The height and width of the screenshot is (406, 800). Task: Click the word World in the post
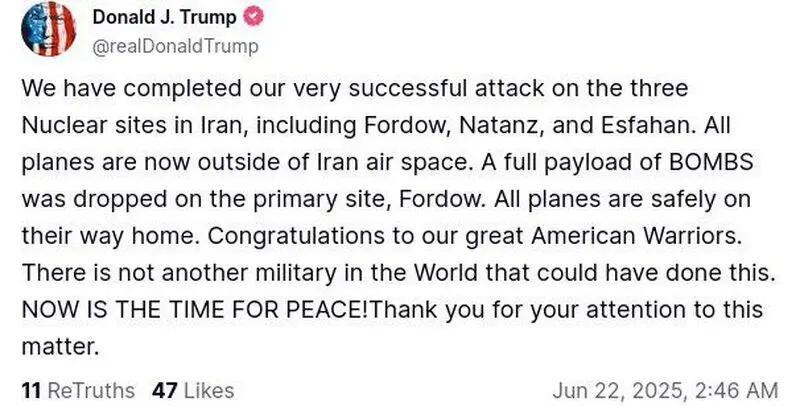(446, 273)
